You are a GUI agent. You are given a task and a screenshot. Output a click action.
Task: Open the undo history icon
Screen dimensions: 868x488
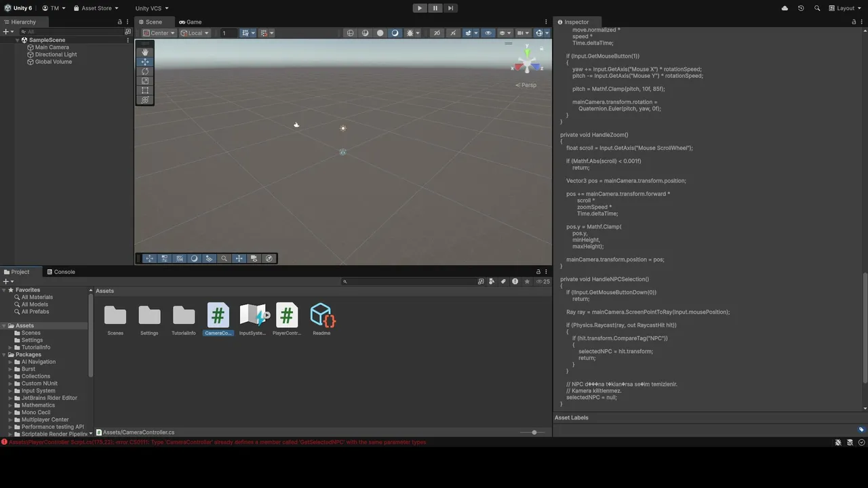pyautogui.click(x=801, y=8)
